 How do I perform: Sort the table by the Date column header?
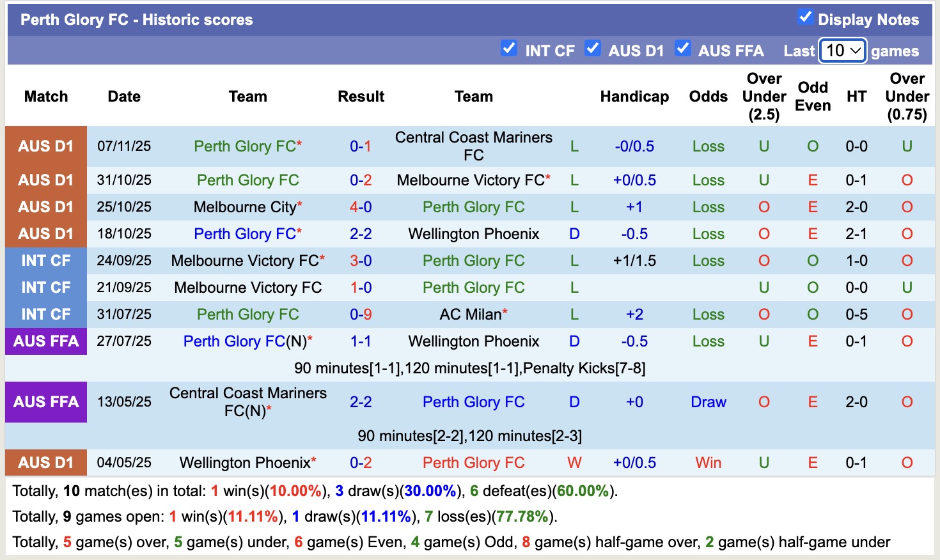point(123,97)
